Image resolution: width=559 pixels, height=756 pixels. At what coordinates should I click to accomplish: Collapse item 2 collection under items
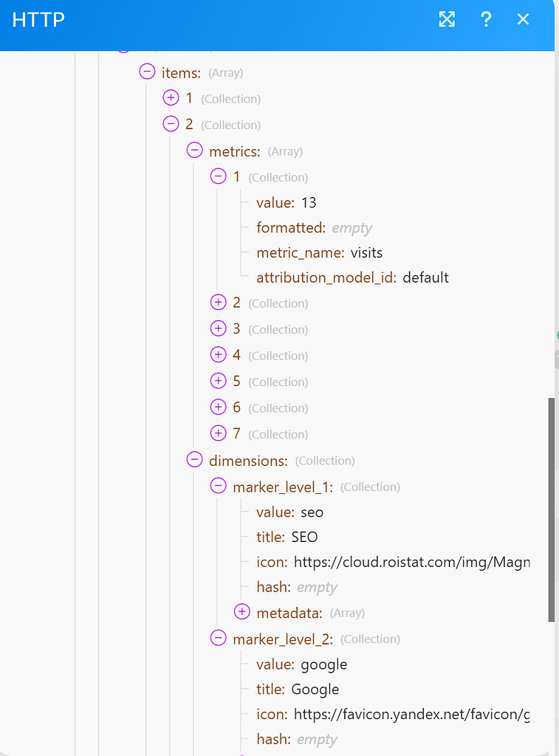point(171,124)
